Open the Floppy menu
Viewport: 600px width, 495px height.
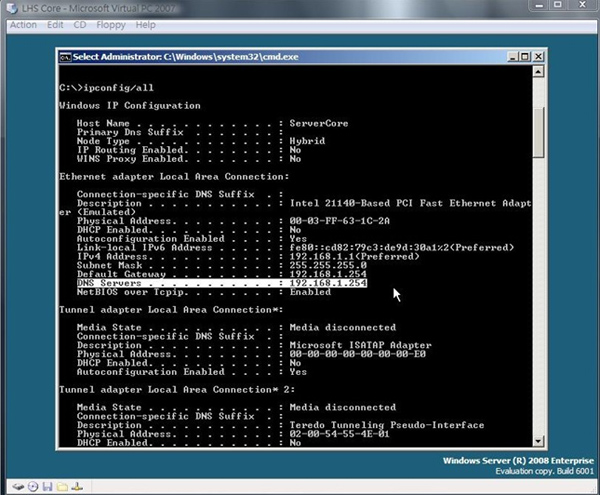[112, 24]
